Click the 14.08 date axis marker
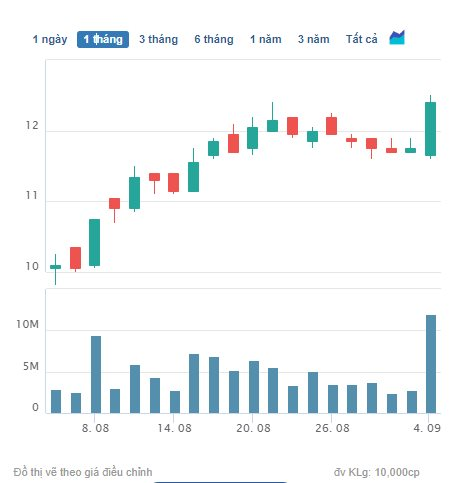The width and height of the screenshot is (455, 483). point(174,428)
